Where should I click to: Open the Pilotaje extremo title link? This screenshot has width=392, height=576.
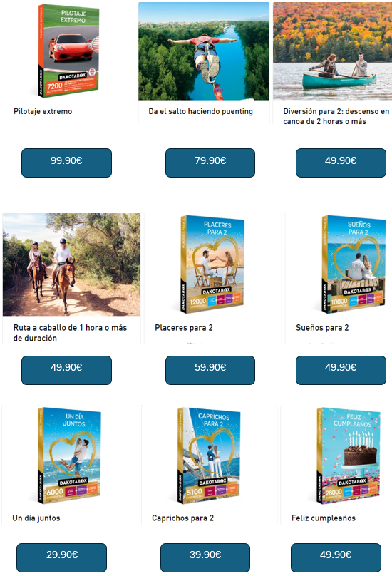(43, 111)
